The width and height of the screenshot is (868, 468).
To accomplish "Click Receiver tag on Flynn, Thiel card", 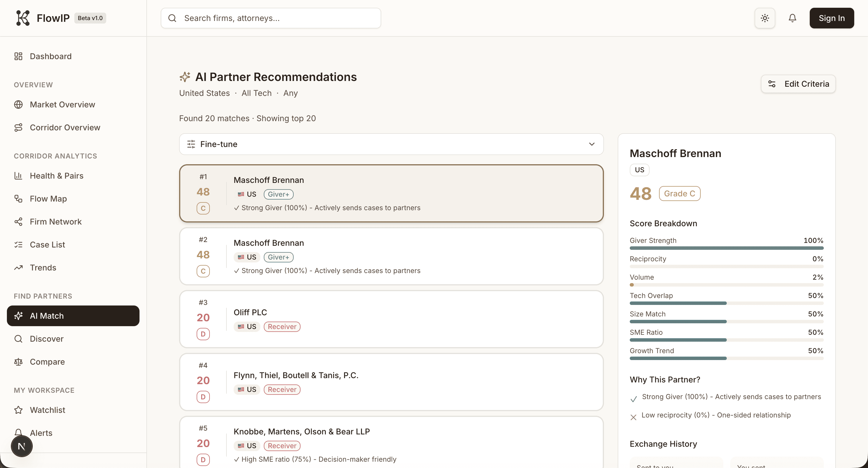I will (282, 390).
